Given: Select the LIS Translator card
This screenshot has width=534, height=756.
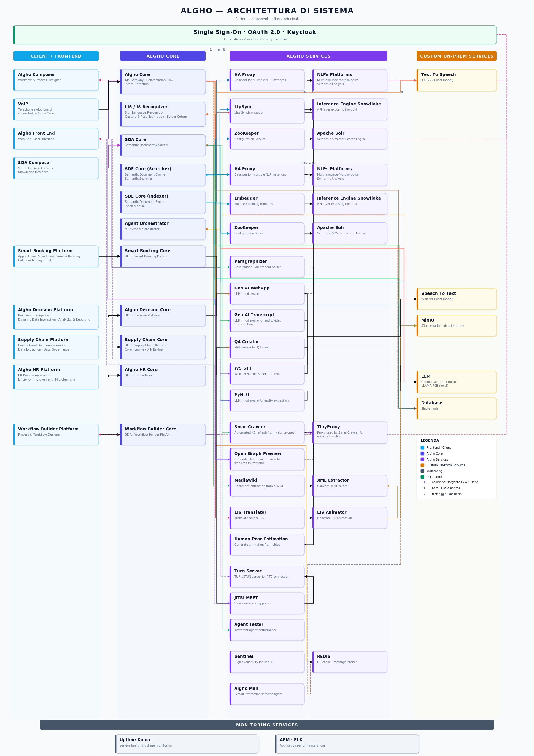Looking at the screenshot, I should pos(267,518).
